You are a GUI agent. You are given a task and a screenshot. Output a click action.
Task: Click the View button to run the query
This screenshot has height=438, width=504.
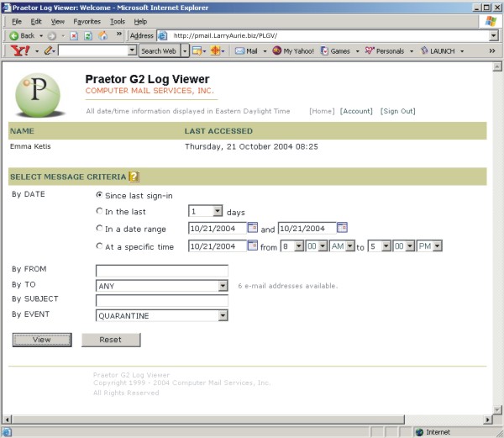click(42, 340)
